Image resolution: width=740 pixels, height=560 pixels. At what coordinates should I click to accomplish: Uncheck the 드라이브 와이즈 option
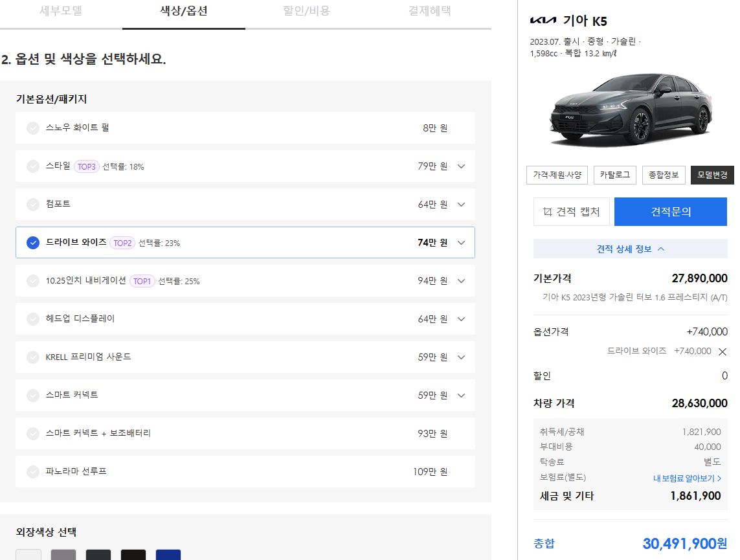coord(32,243)
